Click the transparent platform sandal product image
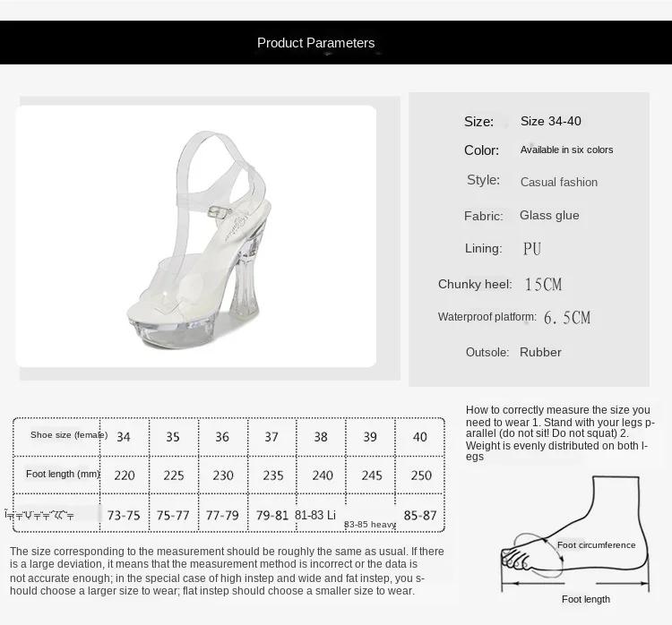This screenshot has width=672, height=625. (196, 236)
